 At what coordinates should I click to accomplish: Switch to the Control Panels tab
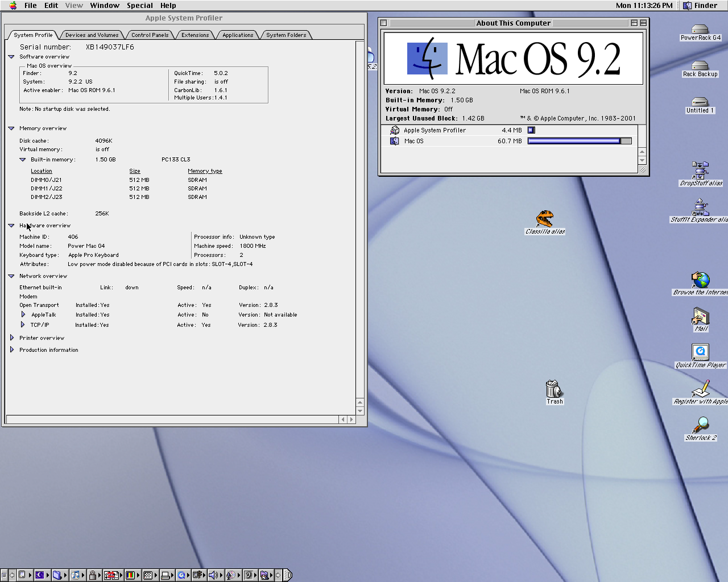pos(150,35)
